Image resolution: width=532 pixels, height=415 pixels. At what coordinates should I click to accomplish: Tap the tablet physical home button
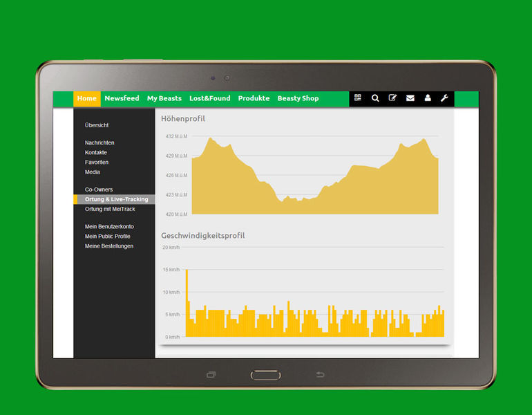coord(266,376)
